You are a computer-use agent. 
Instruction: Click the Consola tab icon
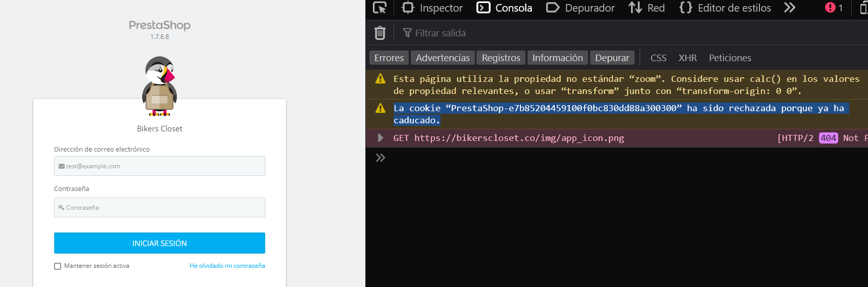[484, 8]
